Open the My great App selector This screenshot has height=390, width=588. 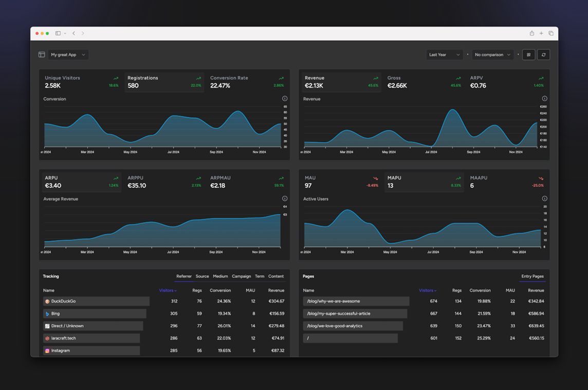[x=67, y=55]
